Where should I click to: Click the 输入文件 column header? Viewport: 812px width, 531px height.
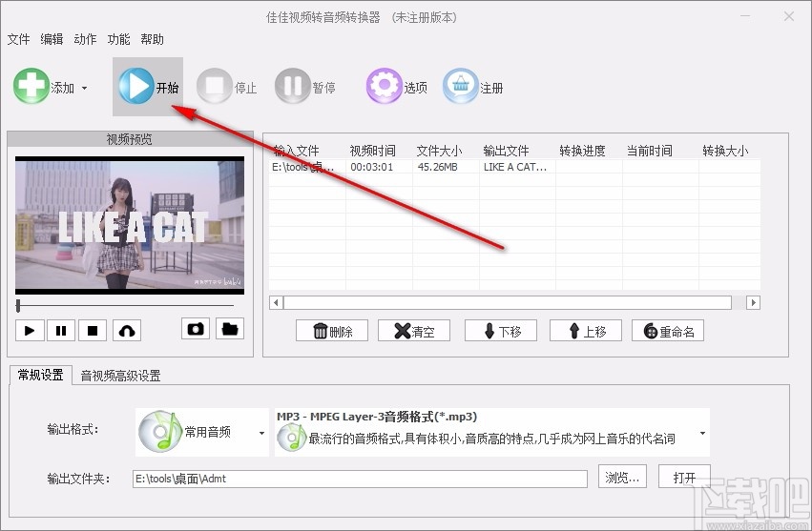click(296, 152)
